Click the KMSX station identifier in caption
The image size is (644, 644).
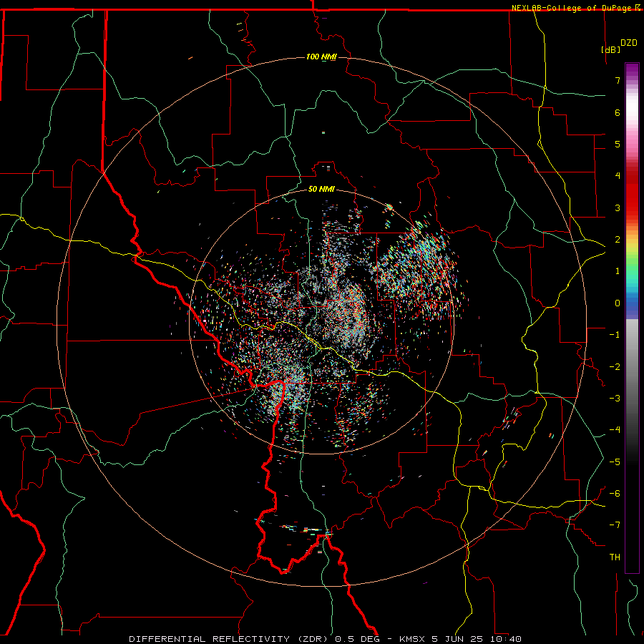(x=412, y=639)
